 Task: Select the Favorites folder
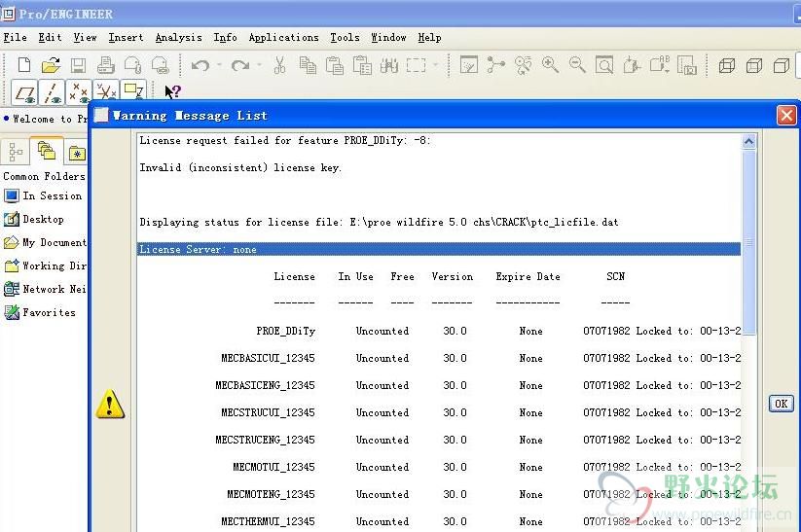(x=40, y=312)
